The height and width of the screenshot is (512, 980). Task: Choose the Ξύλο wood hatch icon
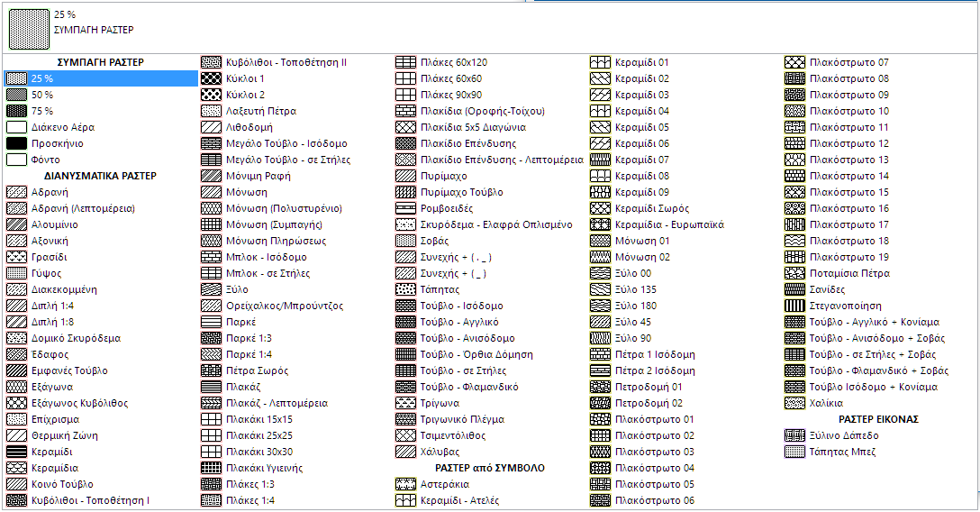coord(212,289)
